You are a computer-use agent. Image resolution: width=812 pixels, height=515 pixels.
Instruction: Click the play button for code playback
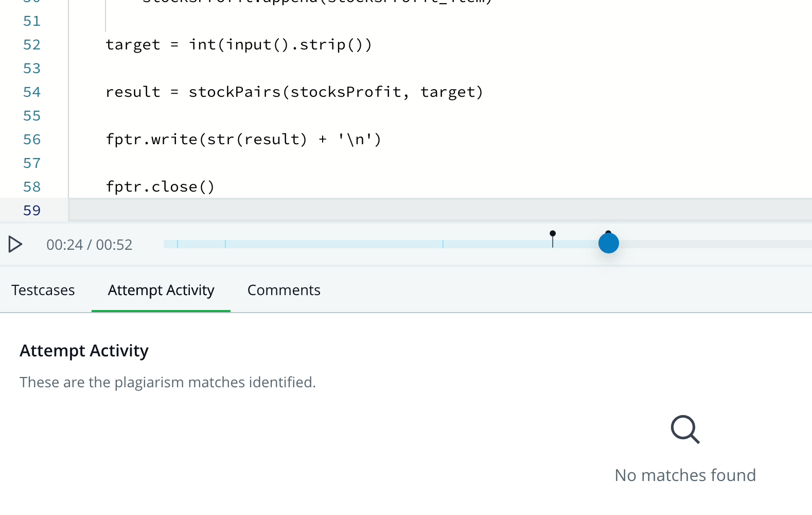[x=15, y=244]
